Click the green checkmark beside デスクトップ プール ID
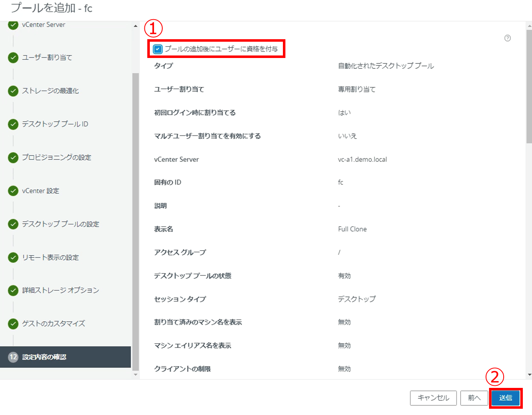532x415 pixels. [x=13, y=124]
